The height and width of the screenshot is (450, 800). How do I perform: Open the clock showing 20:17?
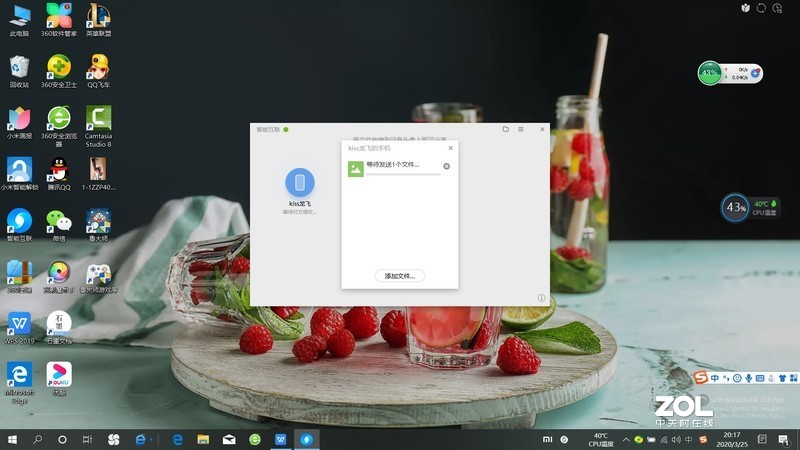(732, 439)
